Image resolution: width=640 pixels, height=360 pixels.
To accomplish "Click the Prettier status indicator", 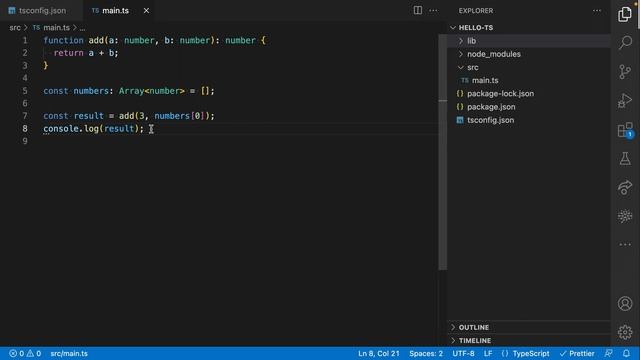I will (x=577, y=353).
